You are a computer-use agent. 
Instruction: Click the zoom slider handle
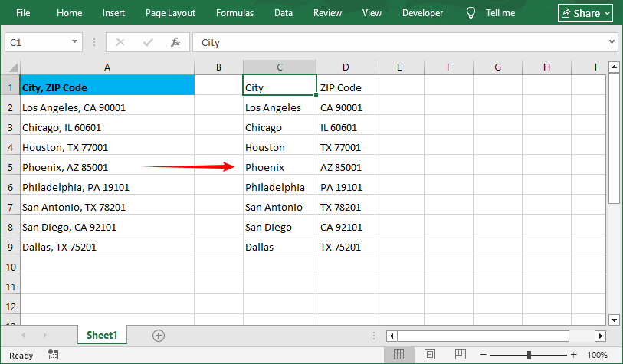coord(529,355)
